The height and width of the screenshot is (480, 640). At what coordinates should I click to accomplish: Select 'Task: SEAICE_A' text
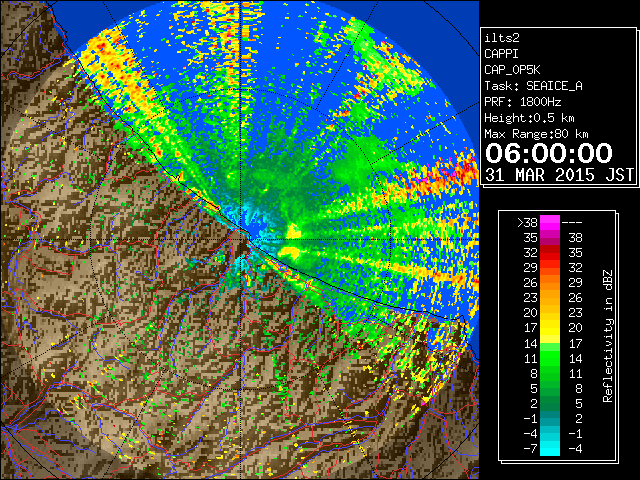pyautogui.click(x=533, y=86)
